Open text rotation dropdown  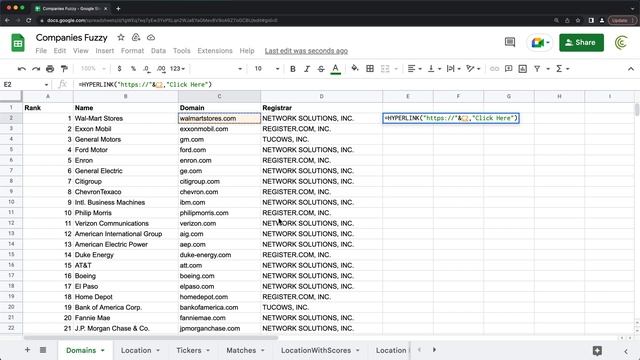pyautogui.click(x=473, y=69)
